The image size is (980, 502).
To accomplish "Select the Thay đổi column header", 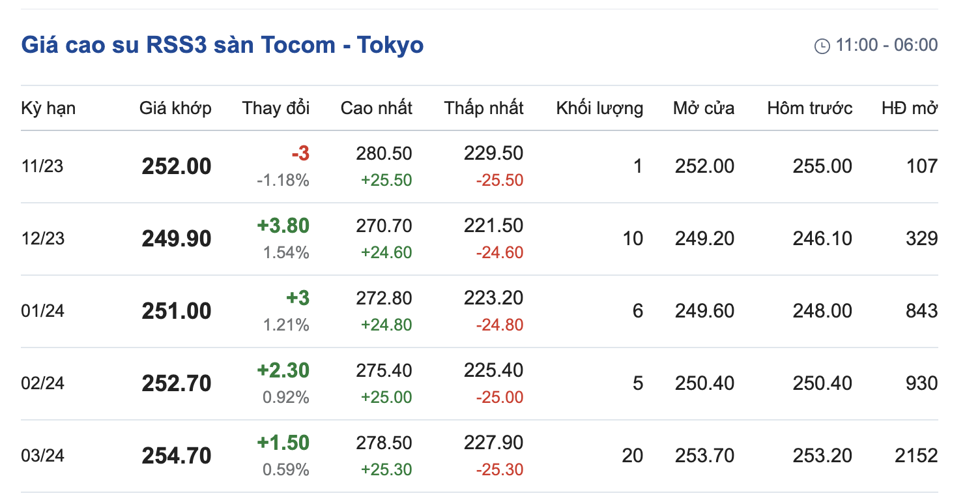I will click(x=276, y=108).
